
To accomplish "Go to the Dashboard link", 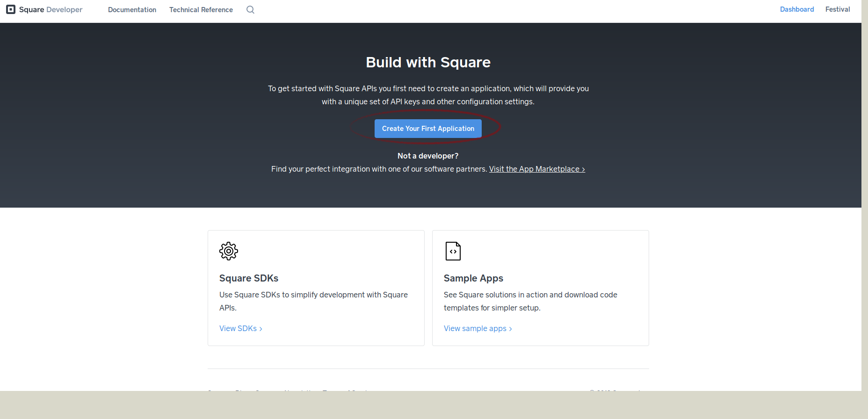I will (x=797, y=9).
